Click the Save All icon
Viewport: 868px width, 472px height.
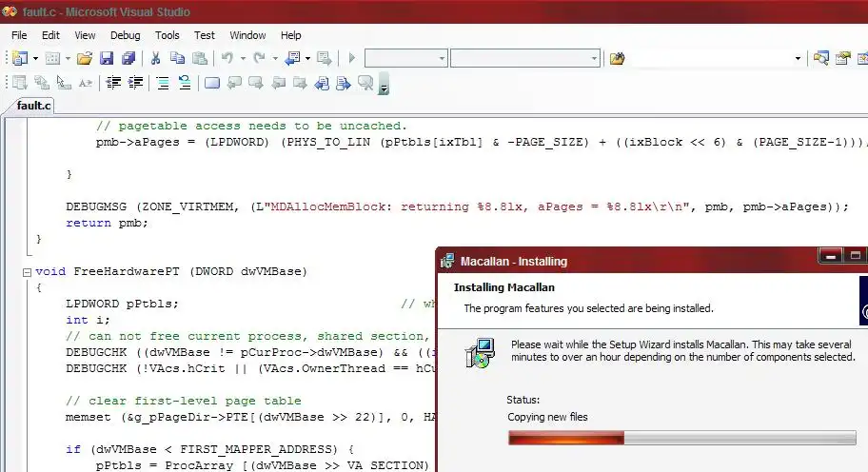(128, 58)
